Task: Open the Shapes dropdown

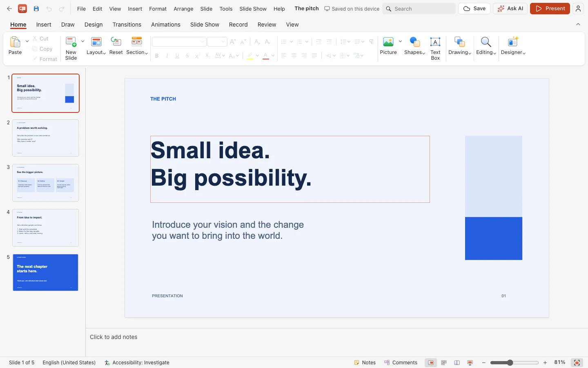Action: coord(414,46)
